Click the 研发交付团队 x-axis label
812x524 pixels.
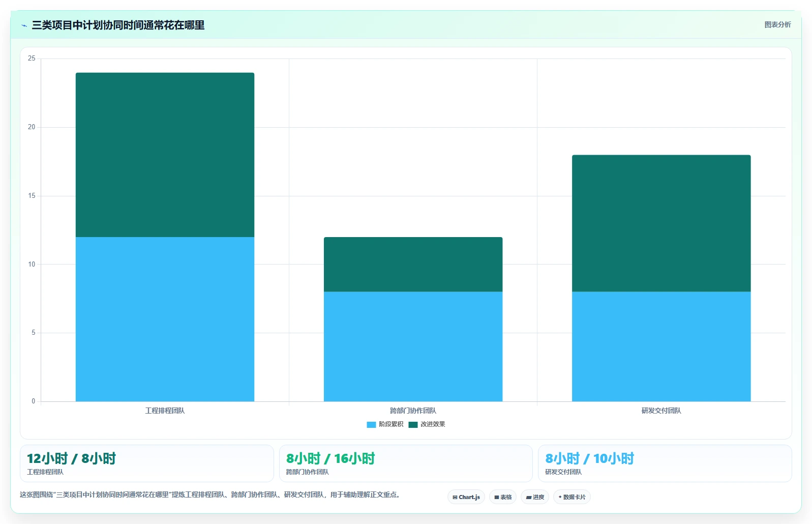coord(661,411)
